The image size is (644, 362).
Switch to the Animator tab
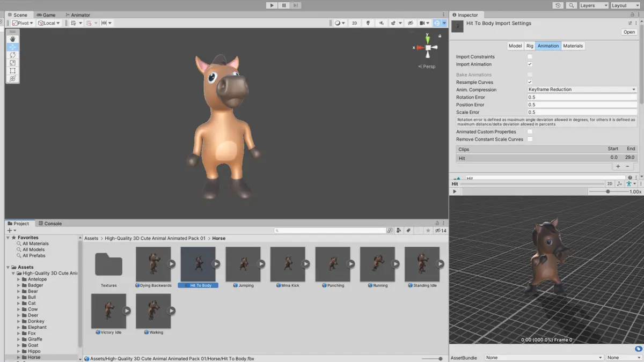77,15
